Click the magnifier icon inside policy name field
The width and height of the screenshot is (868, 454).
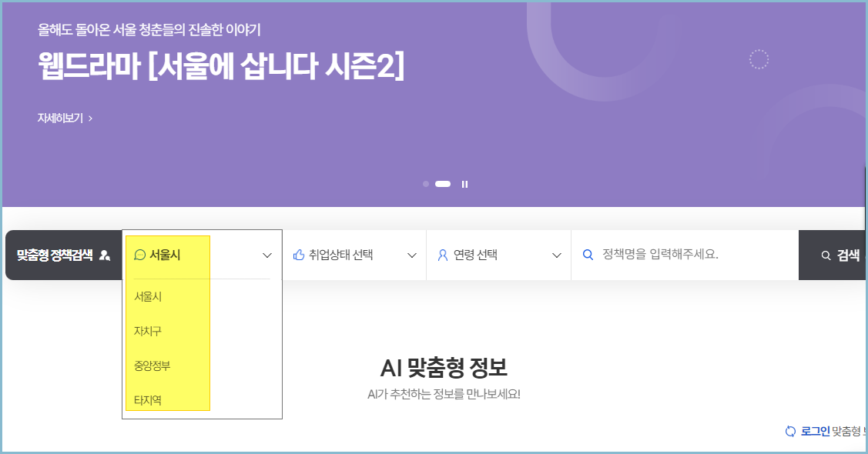[x=588, y=254]
